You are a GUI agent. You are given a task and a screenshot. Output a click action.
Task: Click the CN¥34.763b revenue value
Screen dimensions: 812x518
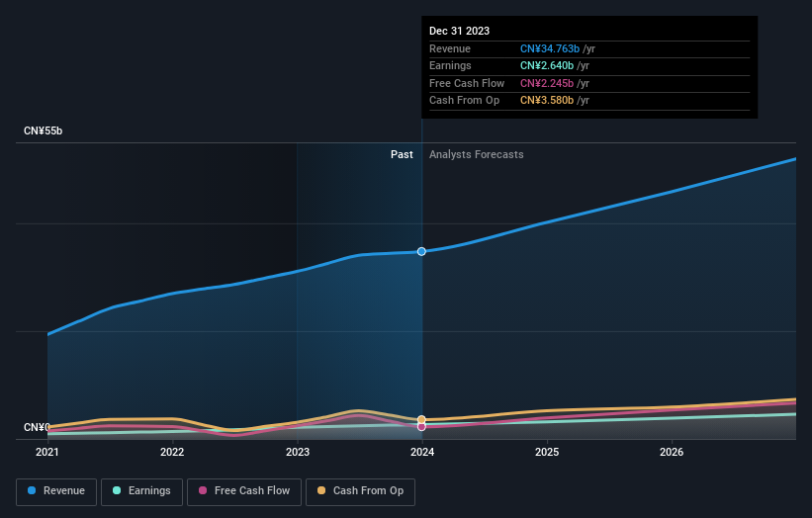pyautogui.click(x=550, y=48)
